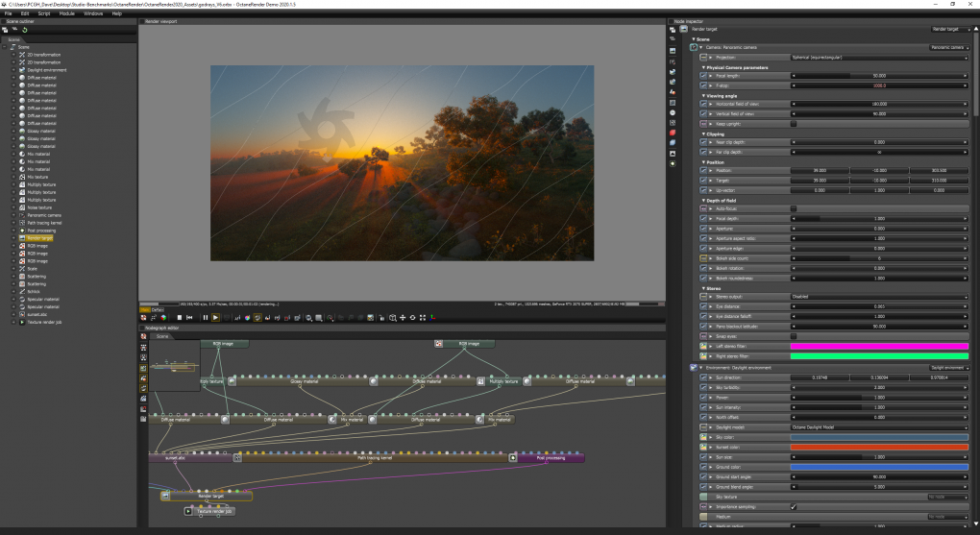The image size is (980, 535).
Task: Click the scale gizmo icon
Action: pos(423,318)
